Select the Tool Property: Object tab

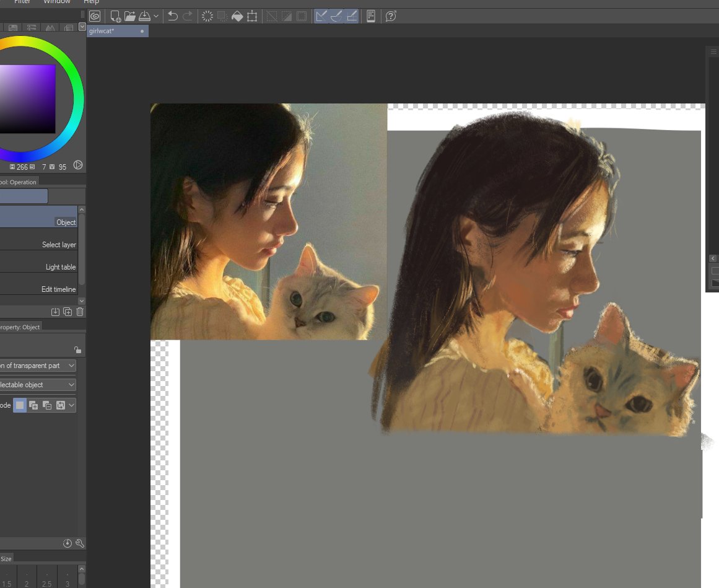tap(20, 327)
